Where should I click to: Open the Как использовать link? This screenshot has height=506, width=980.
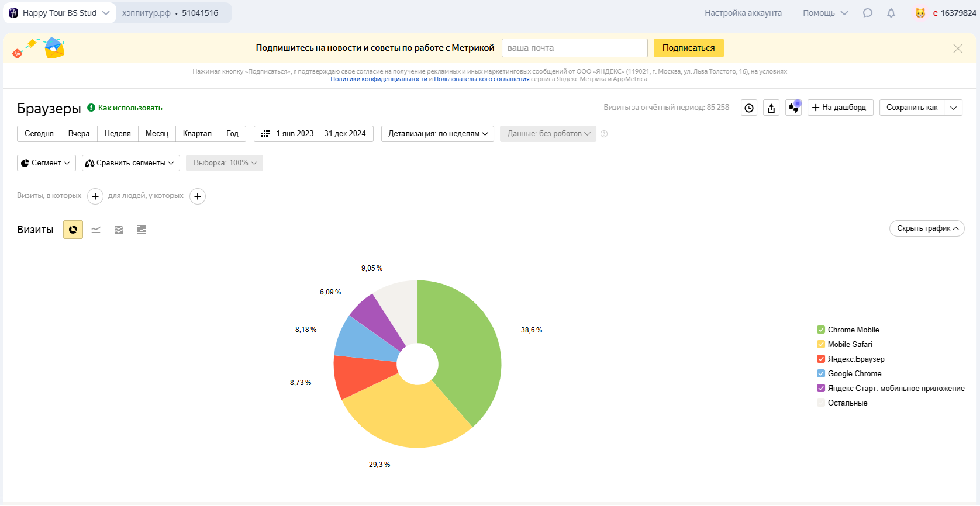pyautogui.click(x=130, y=108)
